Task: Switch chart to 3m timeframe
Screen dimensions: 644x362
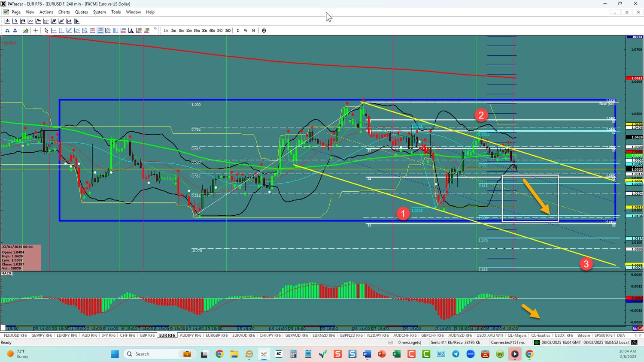Action: [173, 30]
